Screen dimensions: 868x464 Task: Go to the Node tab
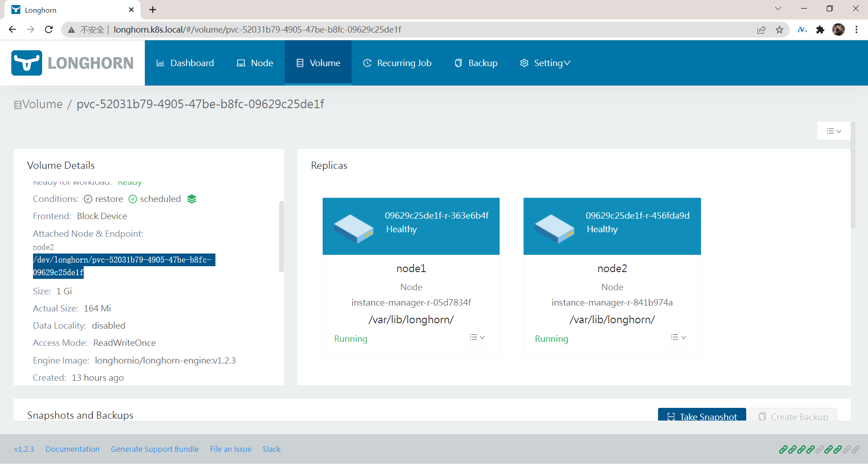[x=255, y=63]
